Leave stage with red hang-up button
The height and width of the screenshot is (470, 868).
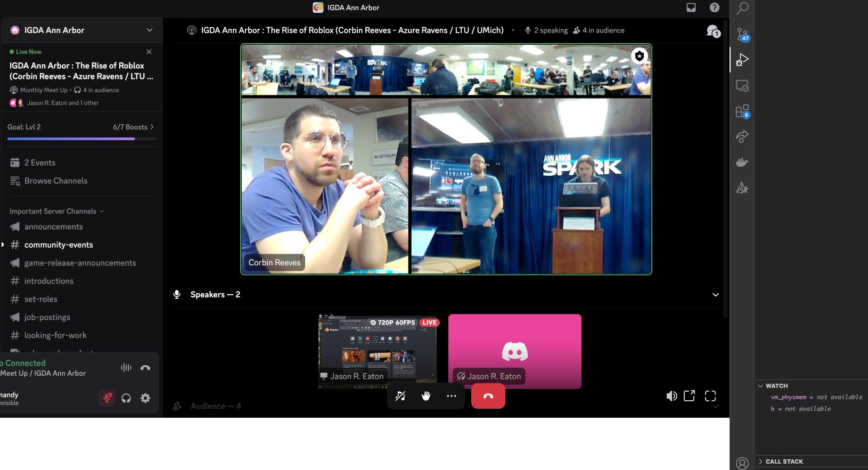488,396
